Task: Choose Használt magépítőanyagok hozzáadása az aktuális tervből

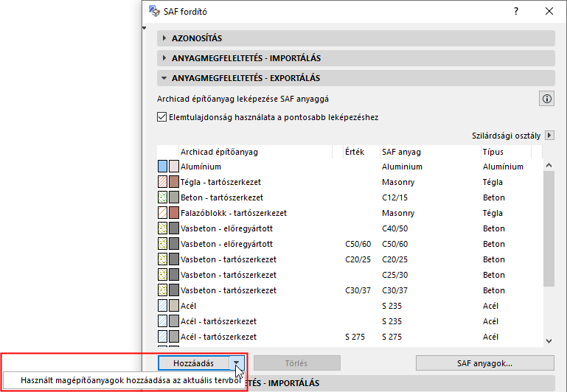Action: pyautogui.click(x=125, y=380)
